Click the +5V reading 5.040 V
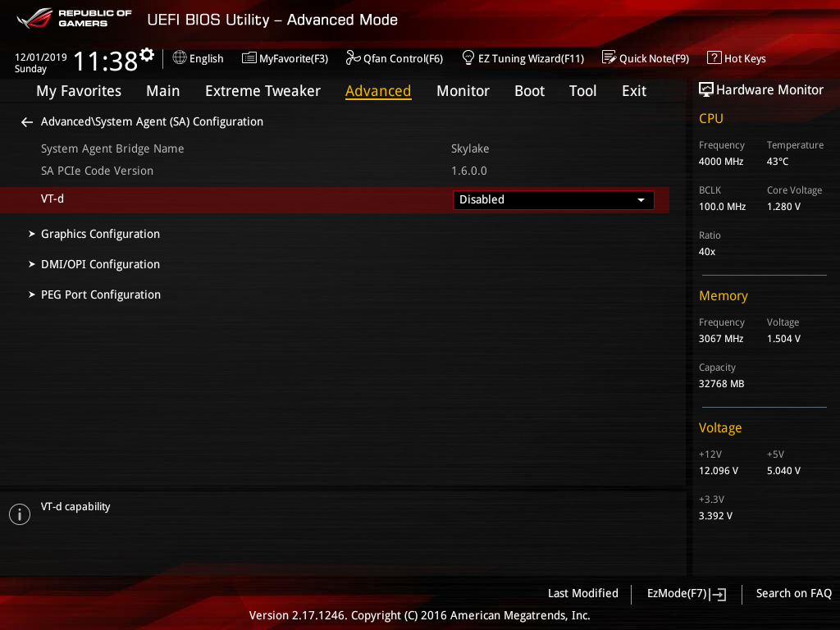The image size is (840, 630). click(783, 471)
